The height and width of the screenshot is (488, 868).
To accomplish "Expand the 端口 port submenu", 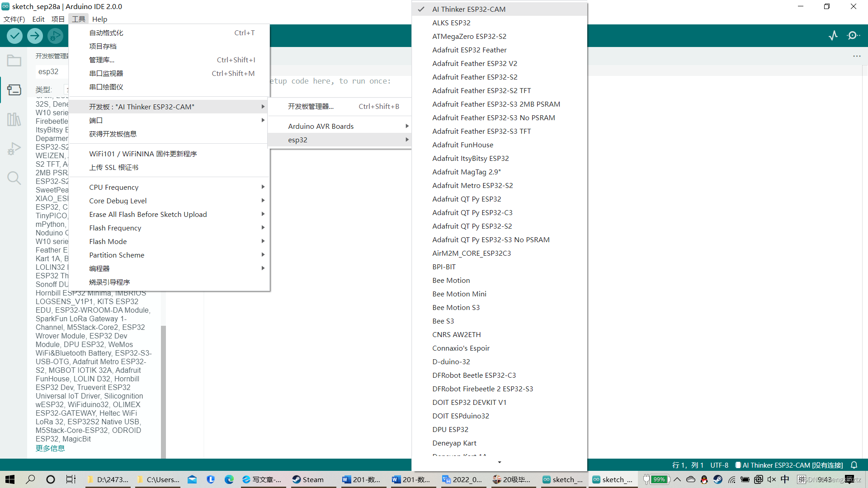I will click(170, 120).
